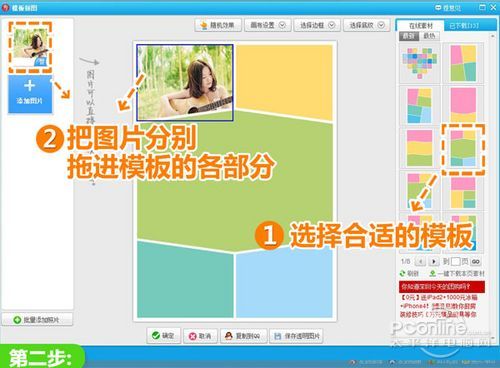500x368 pixels.
Task: Click the blue add picture plus button
Action: (x=30, y=94)
